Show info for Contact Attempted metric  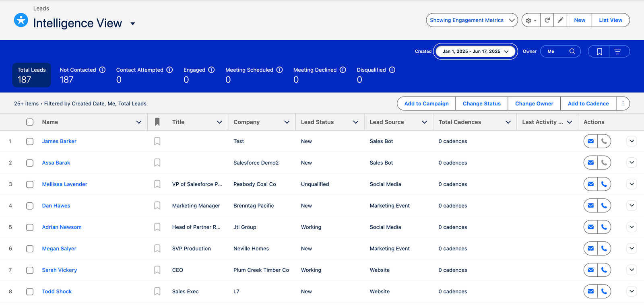point(169,70)
